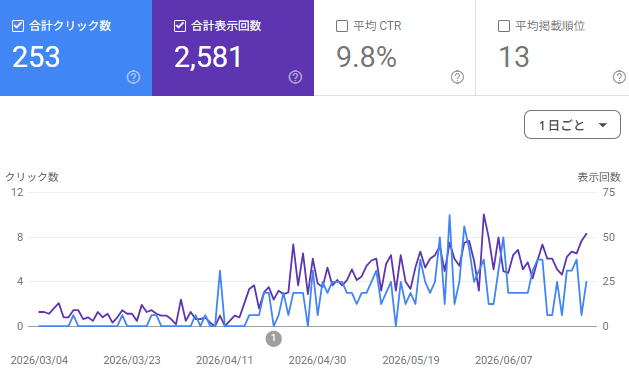Click the annotation marker 1 on the timeline

274,338
